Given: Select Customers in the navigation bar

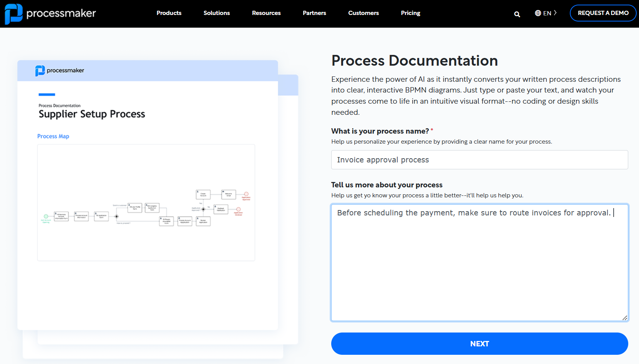Looking at the screenshot, I should pos(363,13).
